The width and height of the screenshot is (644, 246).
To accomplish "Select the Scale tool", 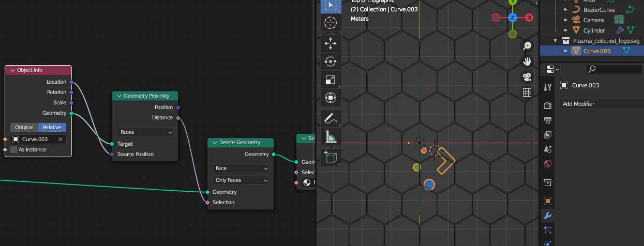I will (x=330, y=80).
